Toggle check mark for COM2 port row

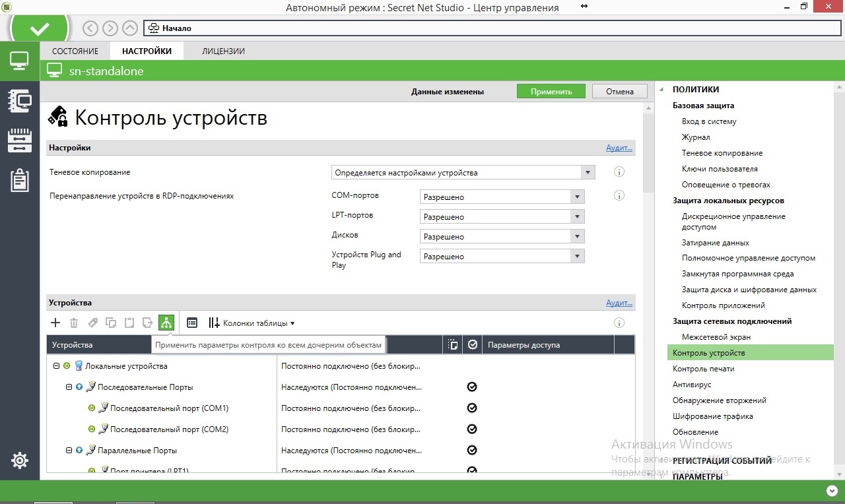472,429
